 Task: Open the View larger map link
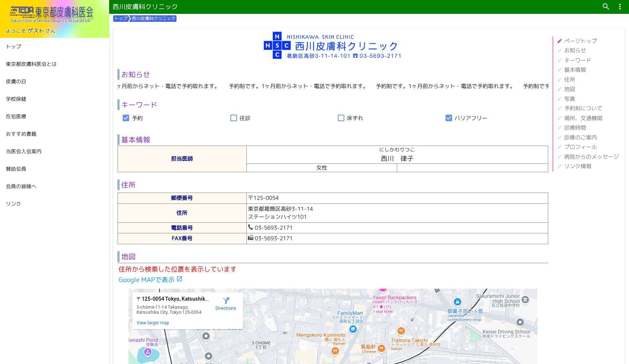153,323
